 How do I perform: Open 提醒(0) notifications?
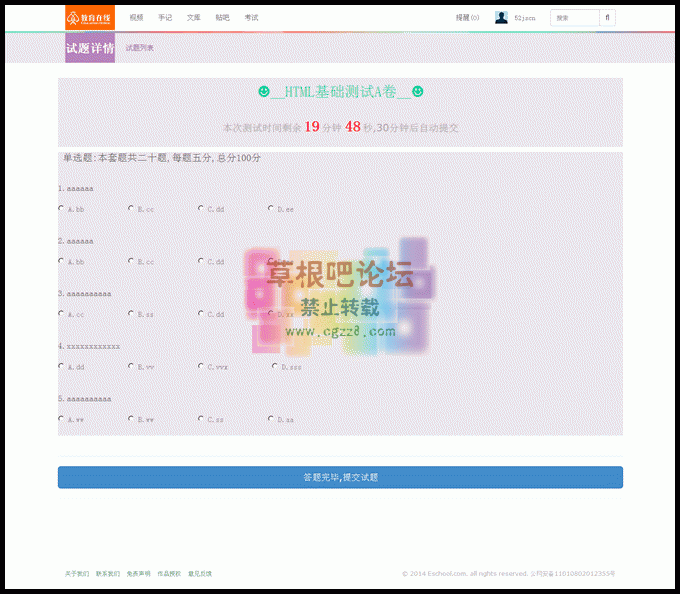coord(468,18)
